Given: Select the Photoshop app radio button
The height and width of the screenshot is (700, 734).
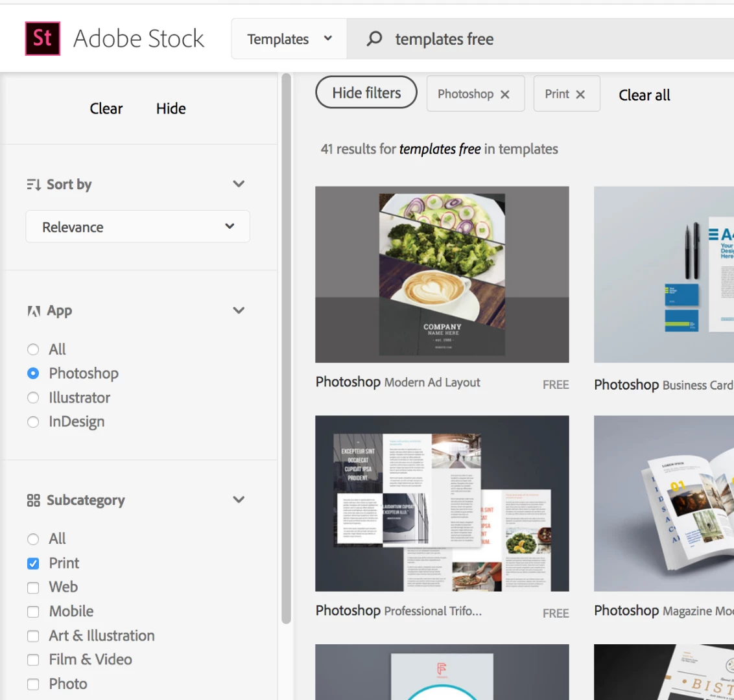Looking at the screenshot, I should tap(33, 373).
